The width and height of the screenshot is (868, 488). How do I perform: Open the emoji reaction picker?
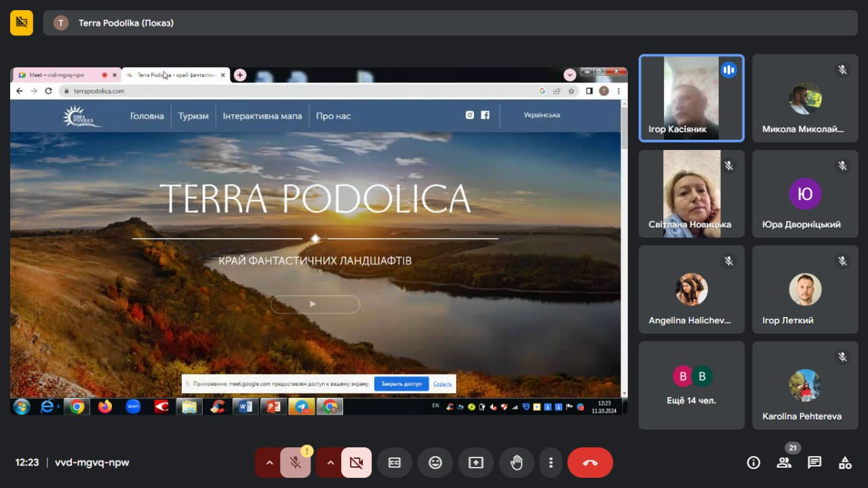(435, 462)
